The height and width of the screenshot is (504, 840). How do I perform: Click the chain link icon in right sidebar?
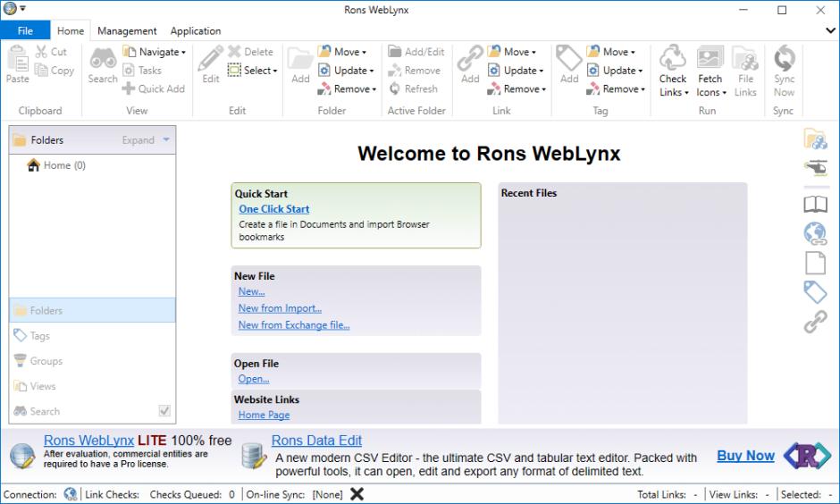[x=815, y=322]
